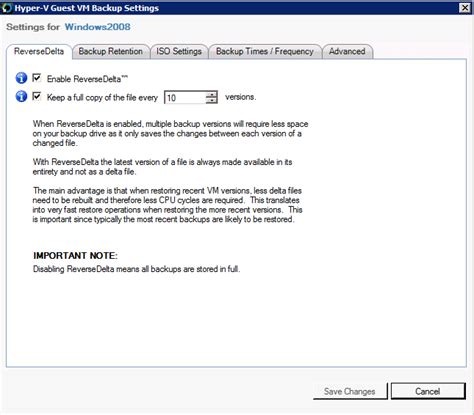This screenshot has width=474, height=415.
Task: Open the Advanced tab
Action: point(347,51)
